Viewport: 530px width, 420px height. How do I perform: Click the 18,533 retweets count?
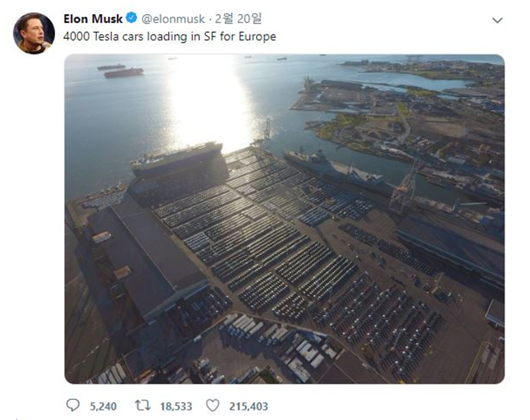[174, 407]
